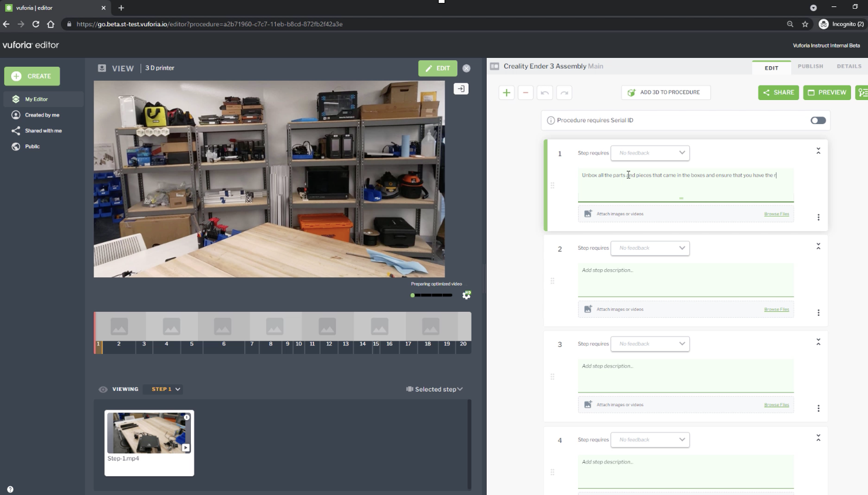Viewport: 868px width, 495px height.
Task: Select the Step-1.mp4 video thumbnail
Action: click(149, 434)
